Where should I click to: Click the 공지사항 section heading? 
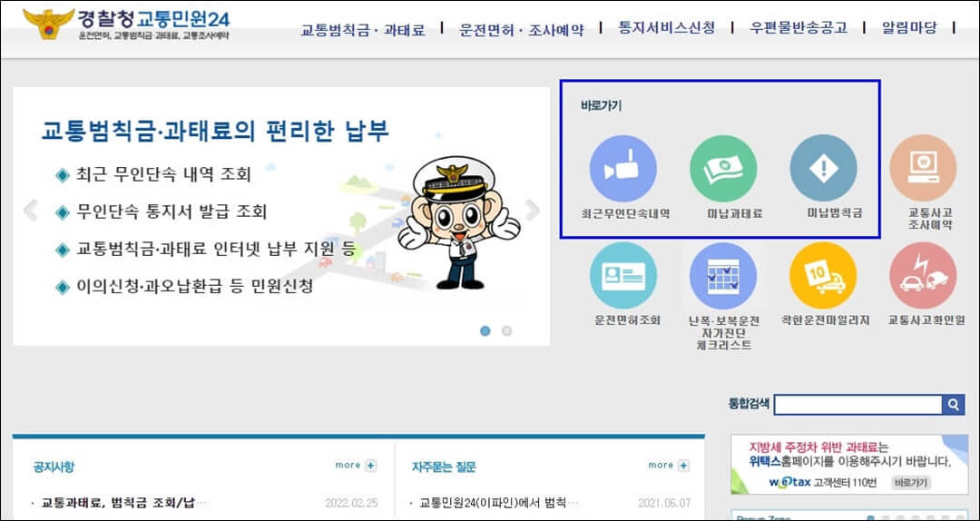[54, 467]
